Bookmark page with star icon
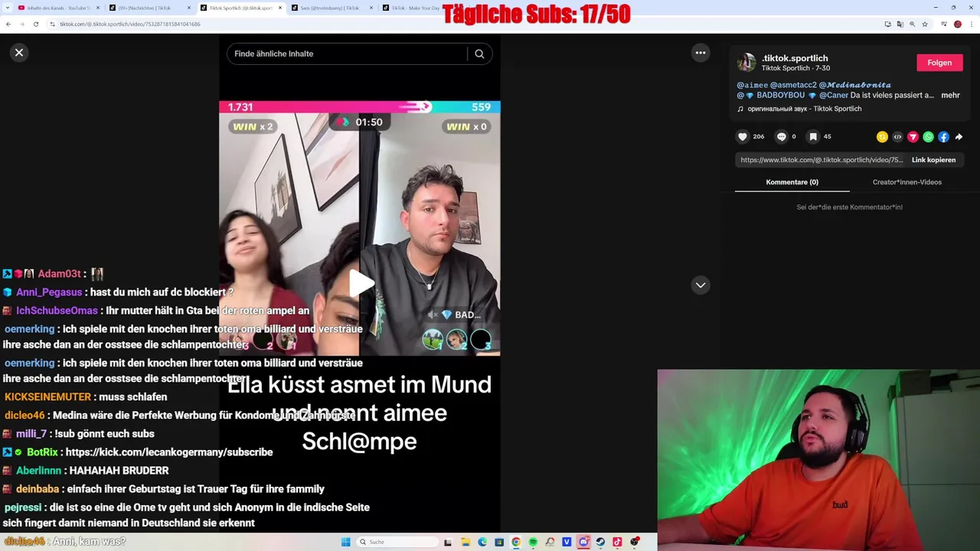This screenshot has width=980, height=551. (x=925, y=24)
